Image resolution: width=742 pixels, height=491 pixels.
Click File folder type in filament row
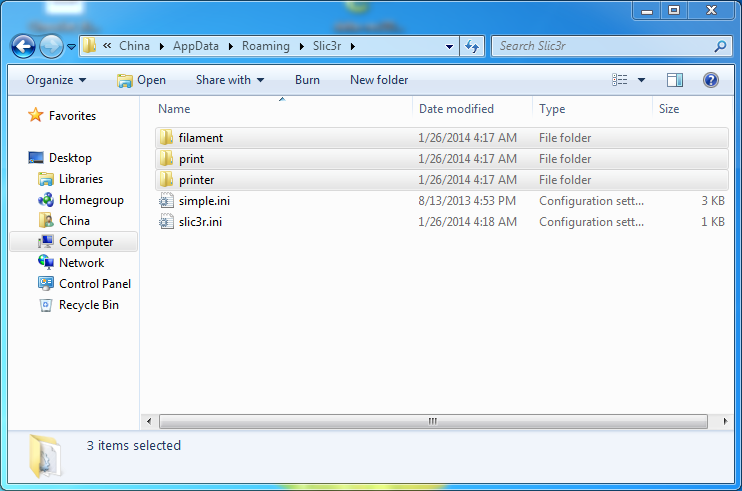point(565,138)
